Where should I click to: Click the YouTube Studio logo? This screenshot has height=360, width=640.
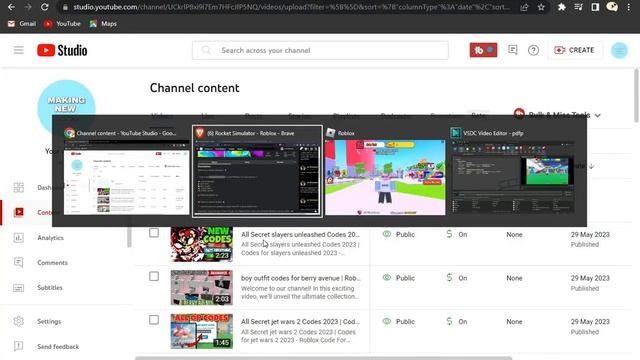coord(62,50)
